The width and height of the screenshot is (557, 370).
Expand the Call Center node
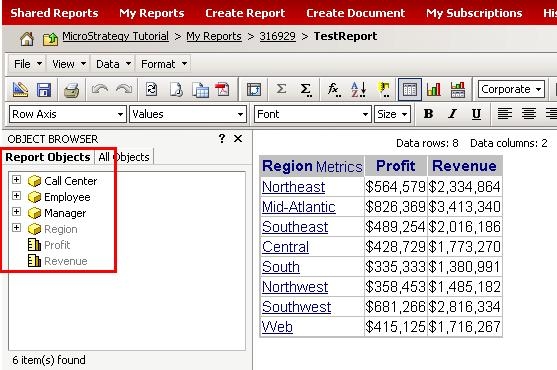(x=16, y=180)
